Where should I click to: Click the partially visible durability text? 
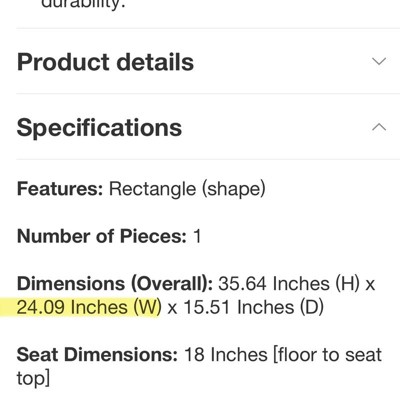tap(83, 5)
